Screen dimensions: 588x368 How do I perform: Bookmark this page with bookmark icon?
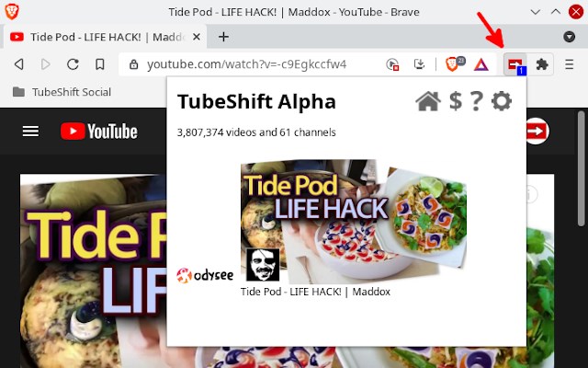(100, 64)
